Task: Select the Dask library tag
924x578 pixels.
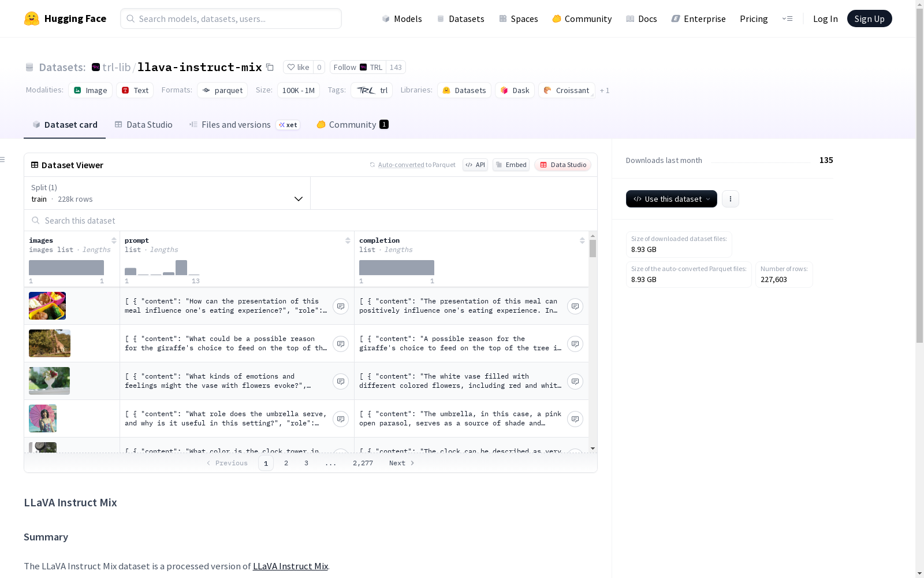Action: click(515, 90)
